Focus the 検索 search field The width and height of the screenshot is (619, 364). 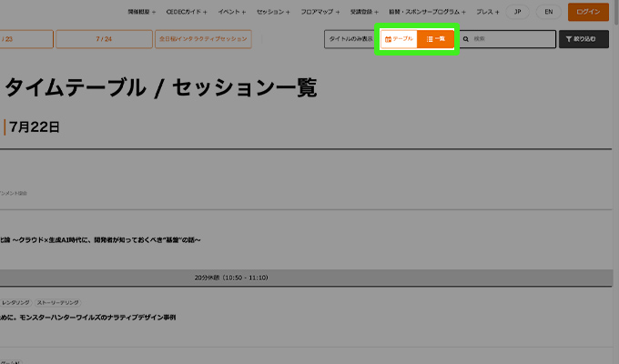[507, 39]
